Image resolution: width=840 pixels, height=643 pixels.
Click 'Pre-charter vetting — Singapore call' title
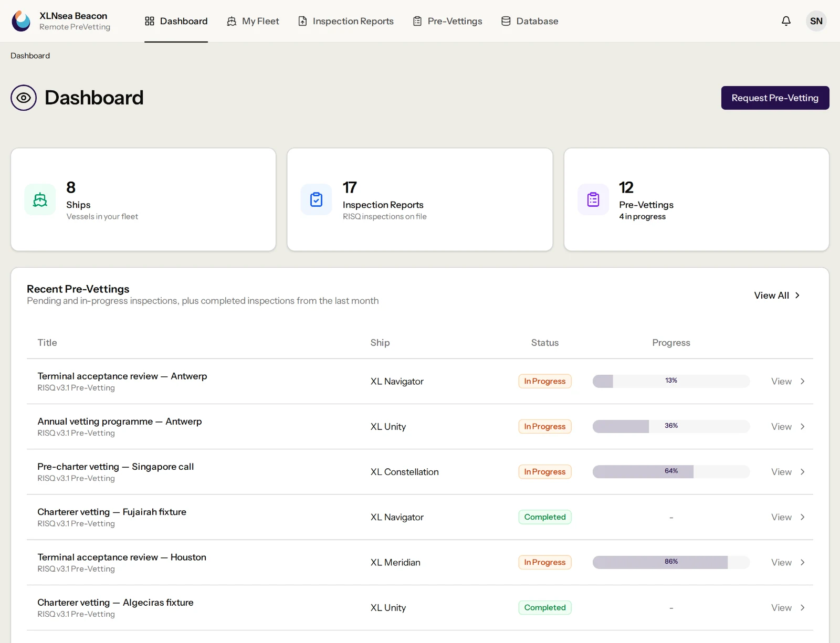pyautogui.click(x=115, y=467)
